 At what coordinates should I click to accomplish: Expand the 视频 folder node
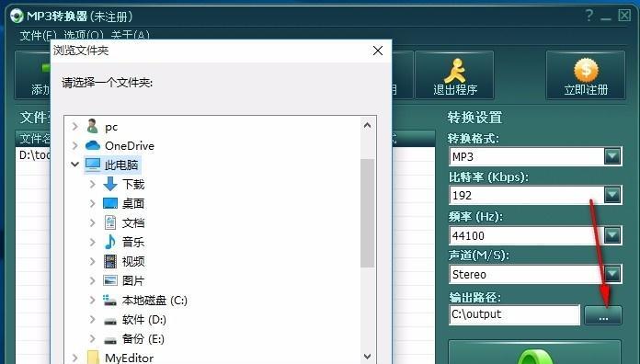point(93,261)
